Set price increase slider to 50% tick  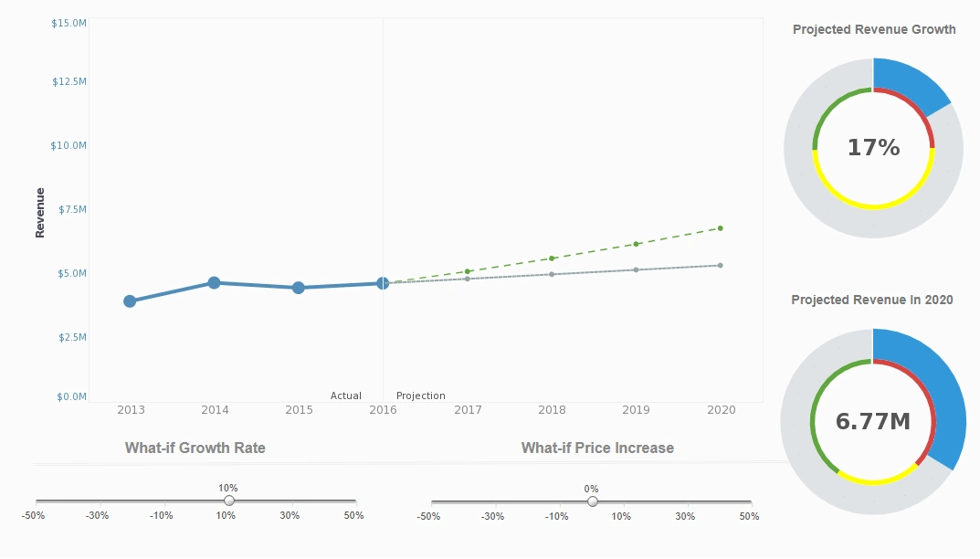coord(749,501)
